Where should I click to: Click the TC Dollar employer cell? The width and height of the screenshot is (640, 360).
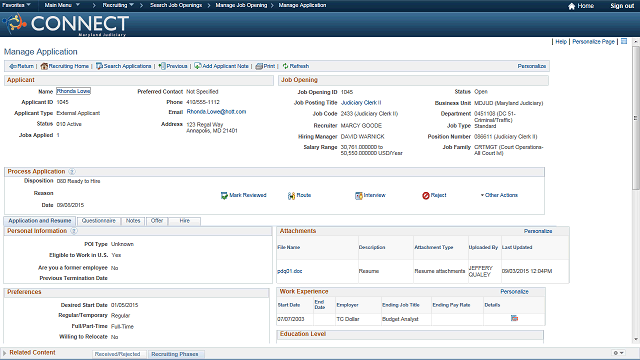click(x=348, y=319)
